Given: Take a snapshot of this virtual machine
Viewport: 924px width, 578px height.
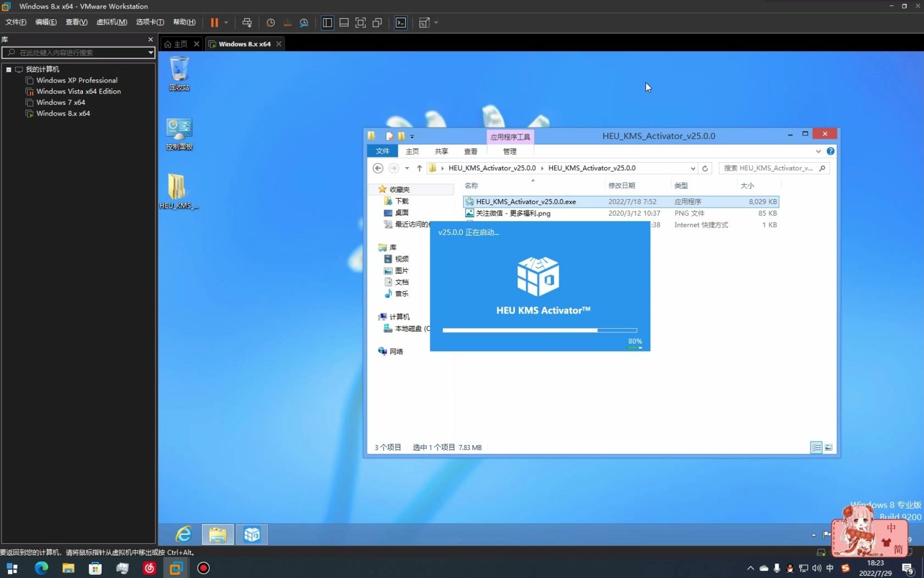Looking at the screenshot, I should point(271,22).
